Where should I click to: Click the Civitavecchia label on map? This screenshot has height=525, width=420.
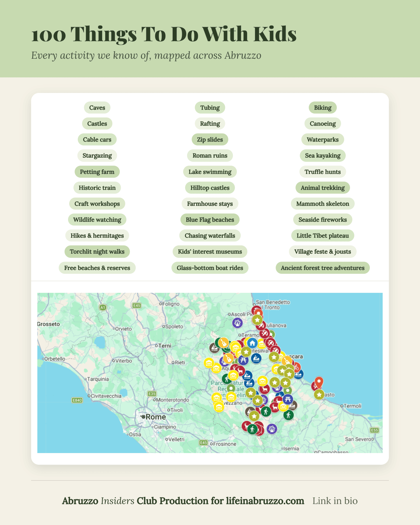[106, 396]
